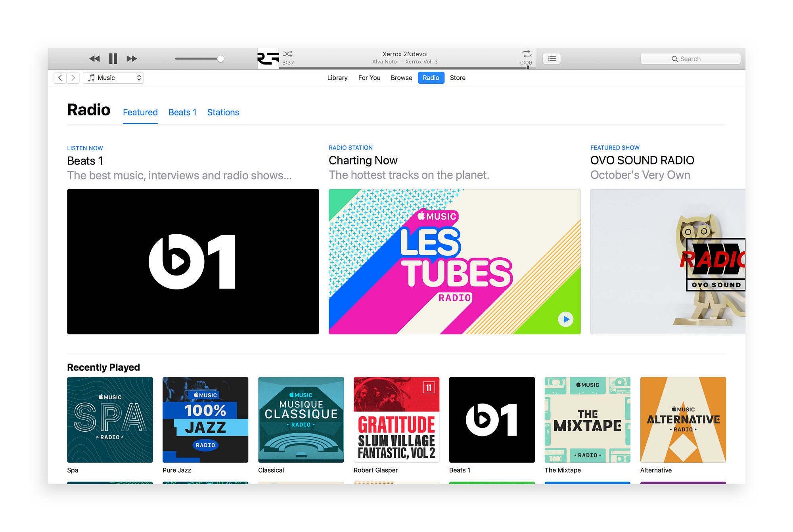Click the FEATURED SHOW label

tap(615, 148)
